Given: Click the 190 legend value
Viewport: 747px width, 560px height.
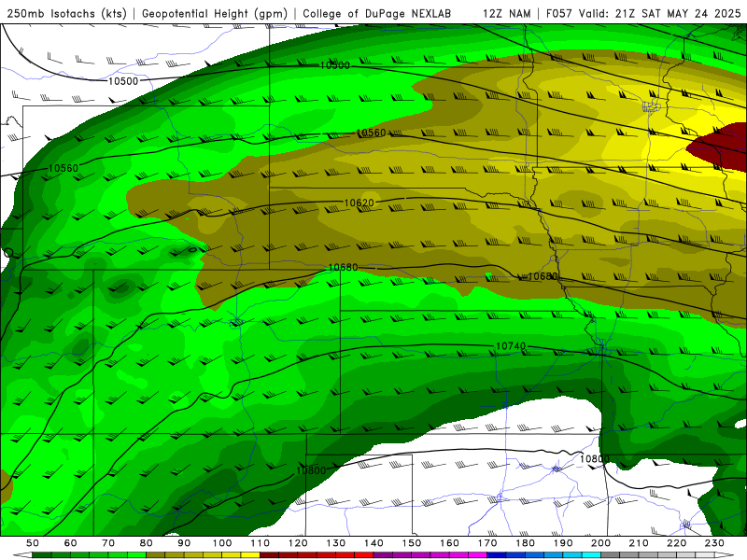Looking at the screenshot, I should [563, 543].
